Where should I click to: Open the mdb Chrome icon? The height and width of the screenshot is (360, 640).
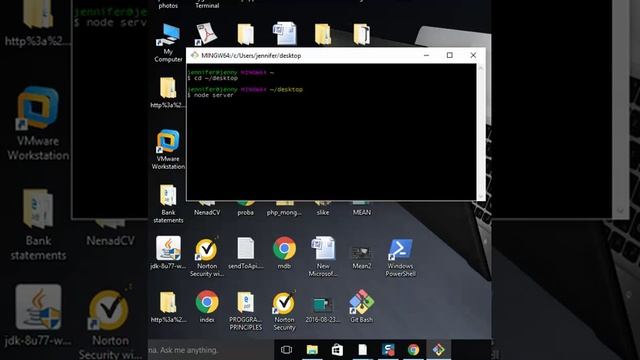[x=284, y=253]
